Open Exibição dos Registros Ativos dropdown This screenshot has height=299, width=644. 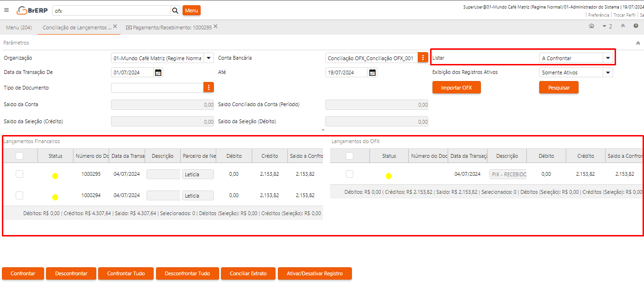(x=607, y=72)
